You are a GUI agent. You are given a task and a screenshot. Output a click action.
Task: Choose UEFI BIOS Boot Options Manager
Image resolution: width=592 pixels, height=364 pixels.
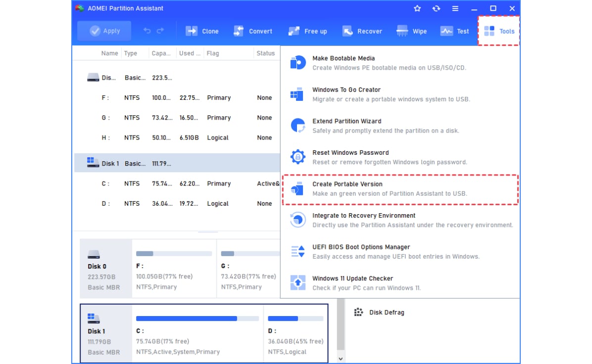click(x=400, y=252)
